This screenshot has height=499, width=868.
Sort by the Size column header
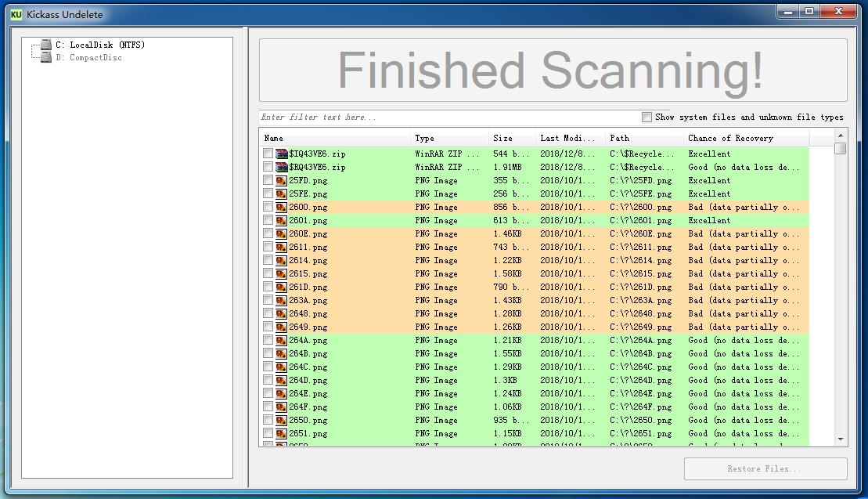point(512,138)
